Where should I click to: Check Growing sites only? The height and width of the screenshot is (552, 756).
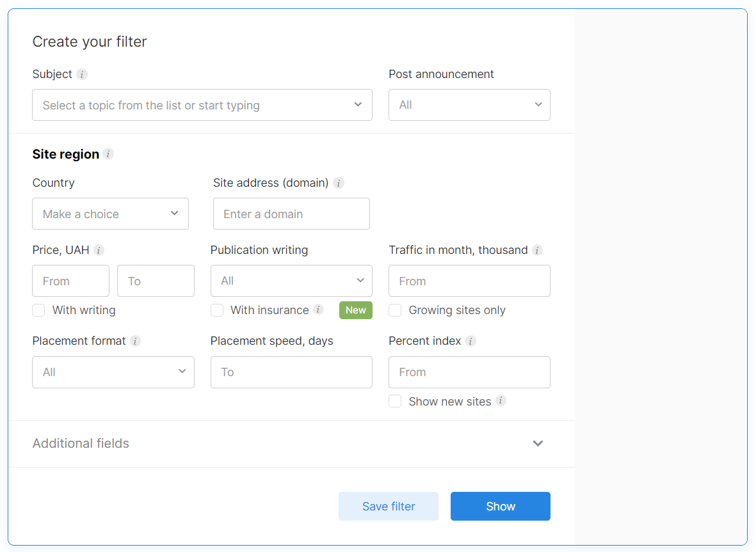[x=395, y=310]
